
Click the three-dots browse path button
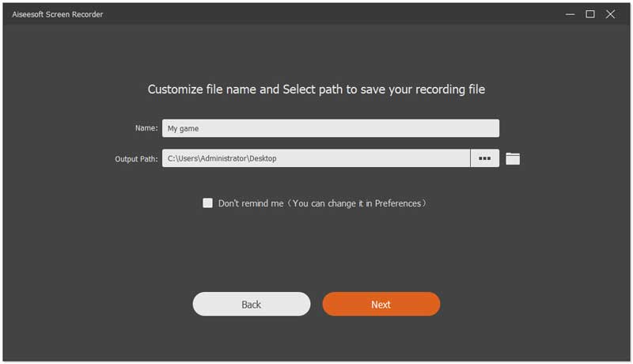pos(484,158)
